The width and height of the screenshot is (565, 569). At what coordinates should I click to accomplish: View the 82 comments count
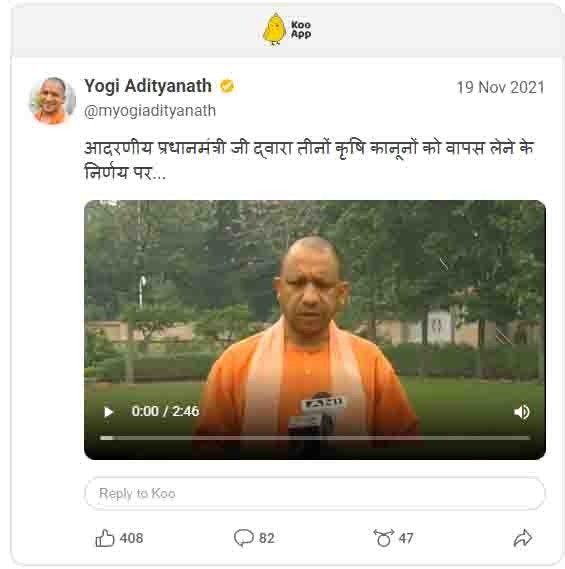(267, 538)
